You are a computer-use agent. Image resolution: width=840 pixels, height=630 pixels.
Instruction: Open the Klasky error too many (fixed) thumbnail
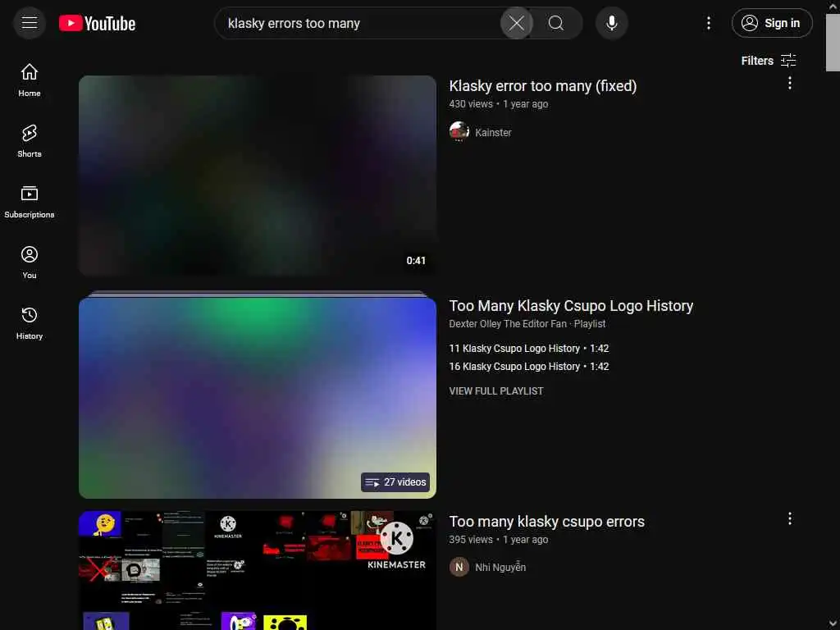point(257,176)
